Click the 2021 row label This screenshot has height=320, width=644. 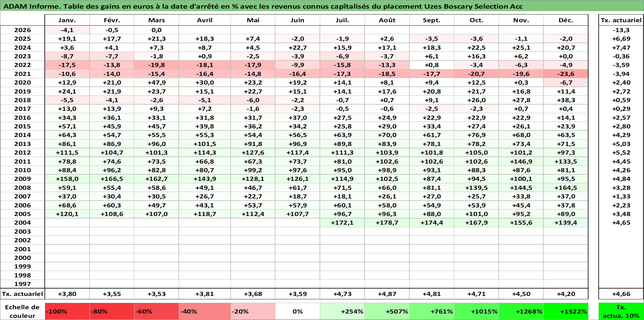23,74
